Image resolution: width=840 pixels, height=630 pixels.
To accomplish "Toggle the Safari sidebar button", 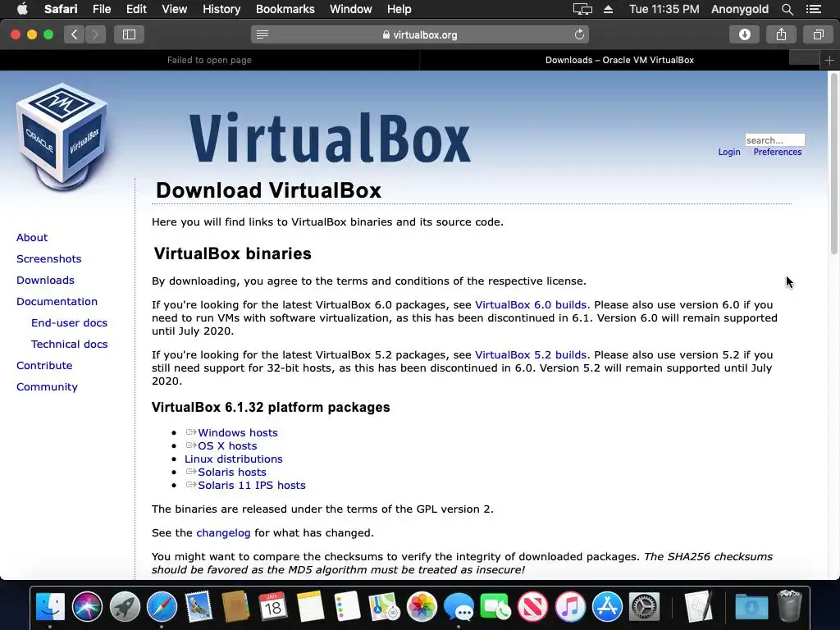I will tap(129, 34).
